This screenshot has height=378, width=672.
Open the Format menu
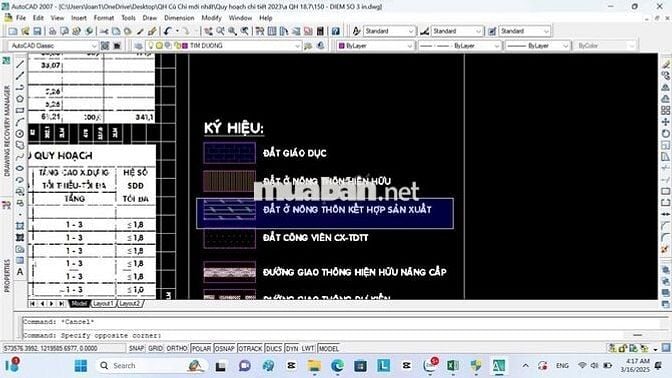click(104, 18)
